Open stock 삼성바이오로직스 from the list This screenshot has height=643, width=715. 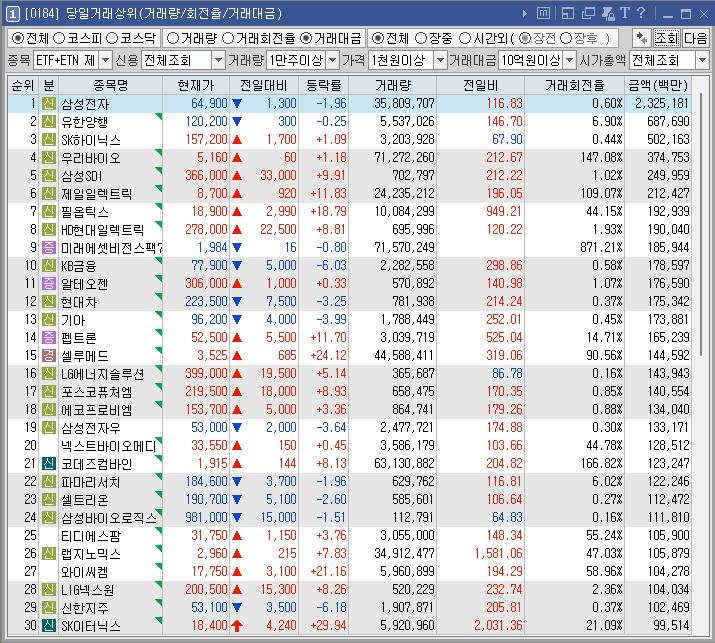(109, 518)
